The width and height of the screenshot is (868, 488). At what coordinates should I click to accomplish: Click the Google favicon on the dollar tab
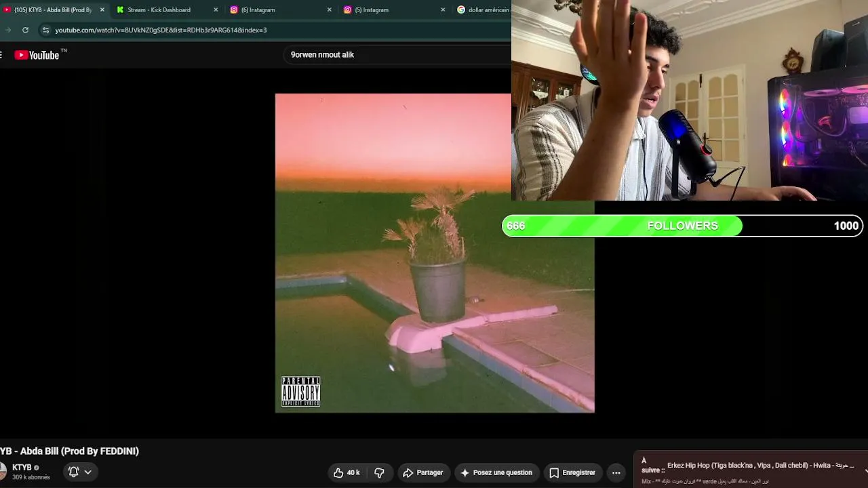tap(461, 10)
